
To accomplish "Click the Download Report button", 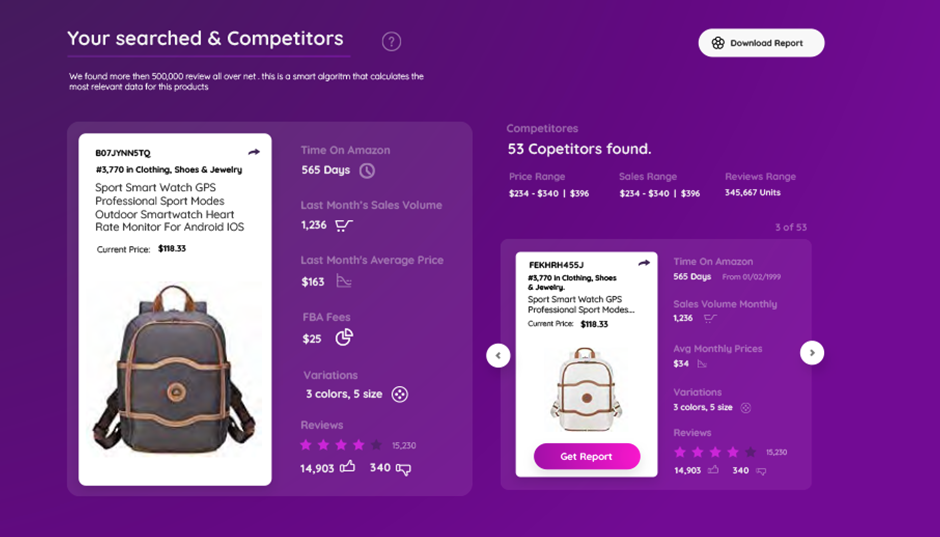I will [x=761, y=43].
